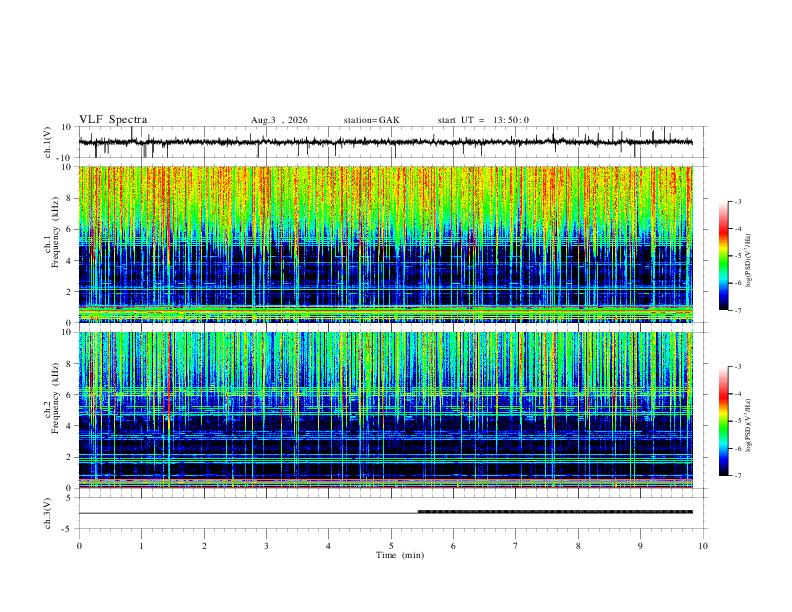This screenshot has width=792, height=612.
Task: Click the start UT 13:50:0 label
Action: [483, 120]
